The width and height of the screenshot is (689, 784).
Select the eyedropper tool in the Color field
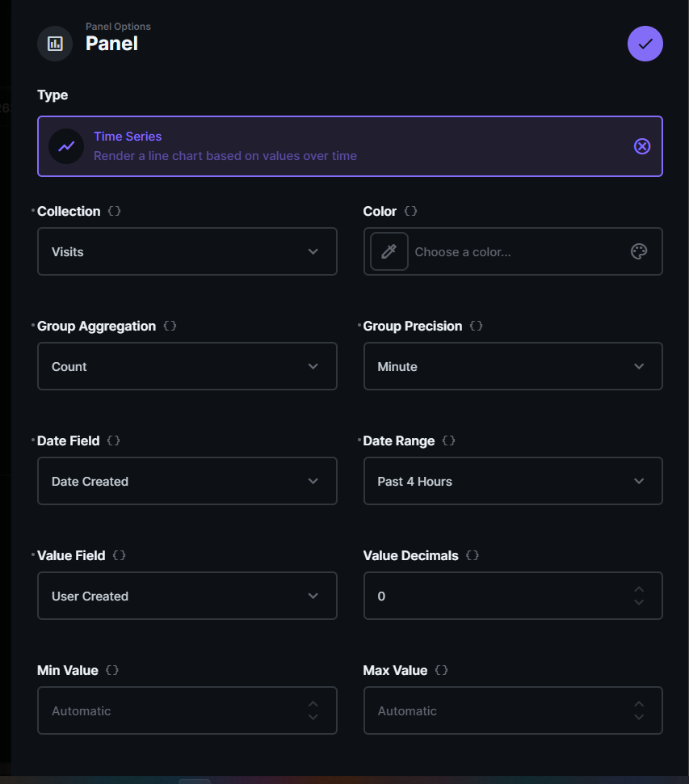389,251
